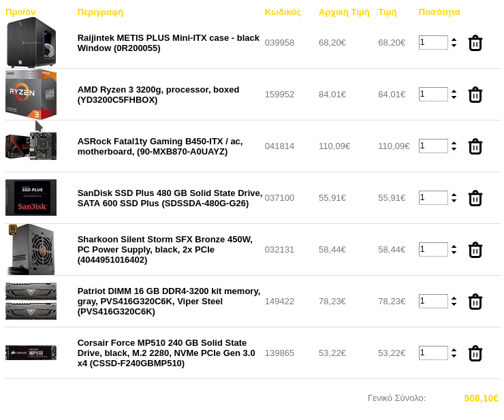Increase quantity of the ASRock B450-ITX motherboard
Viewport: 504px width, 420px height.
pyautogui.click(x=454, y=144)
